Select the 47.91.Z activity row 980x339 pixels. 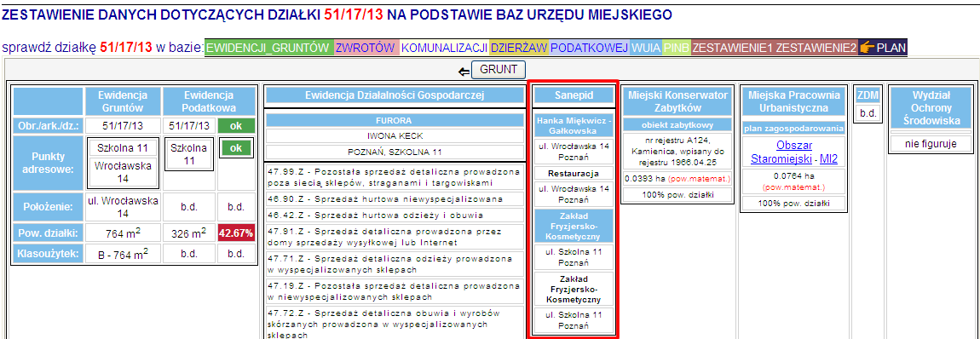[x=395, y=238]
